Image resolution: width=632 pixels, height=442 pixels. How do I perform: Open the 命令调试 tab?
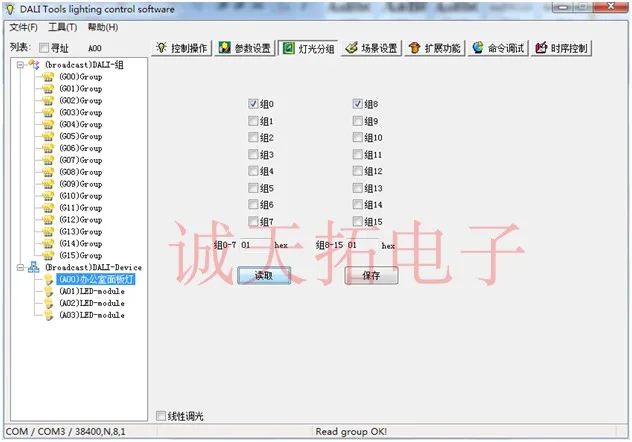coord(498,48)
